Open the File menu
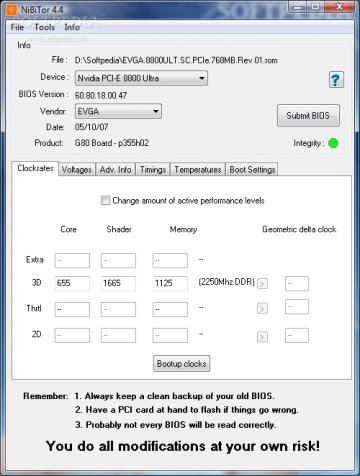 point(17,27)
